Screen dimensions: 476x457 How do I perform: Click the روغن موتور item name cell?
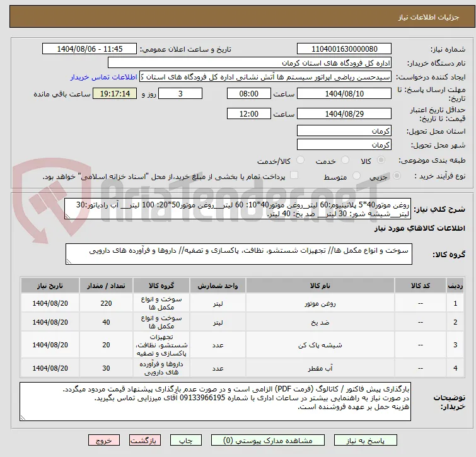click(x=320, y=303)
